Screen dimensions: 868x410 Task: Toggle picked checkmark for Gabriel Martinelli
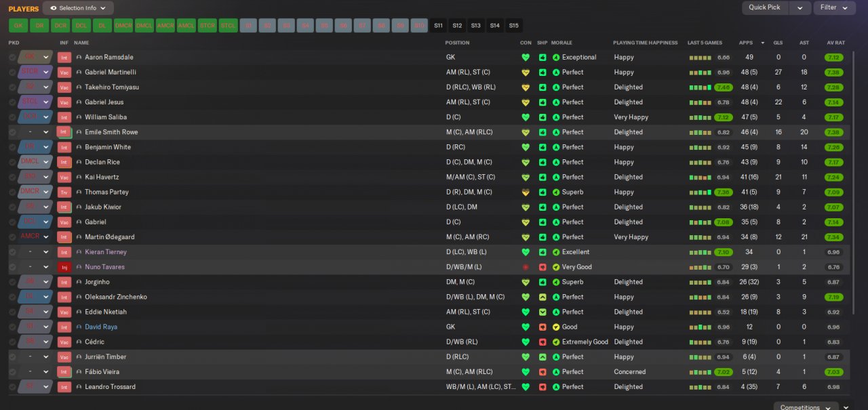click(x=12, y=73)
